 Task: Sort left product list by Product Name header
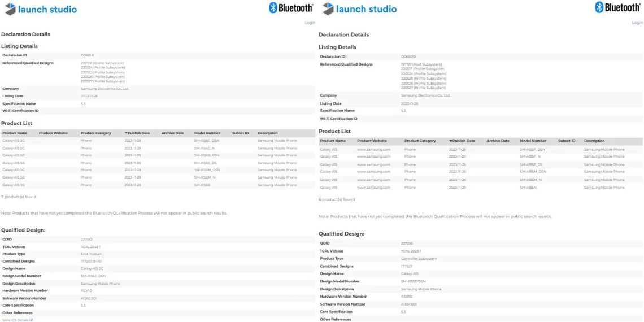[14, 133]
